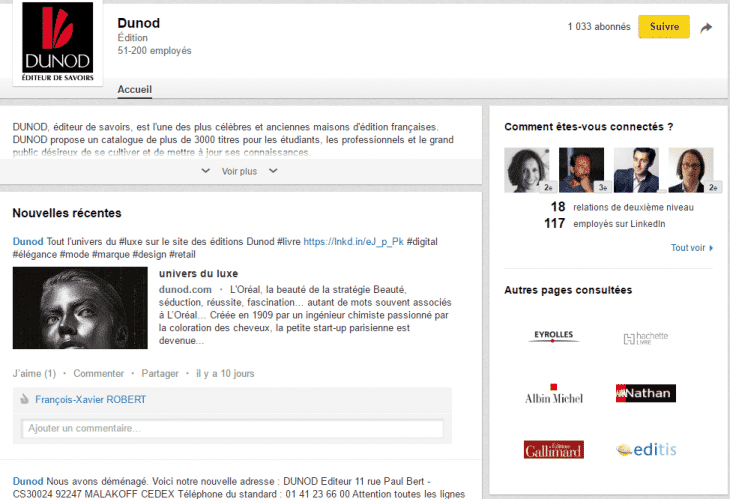Open the Editis logo page

pos(646,450)
